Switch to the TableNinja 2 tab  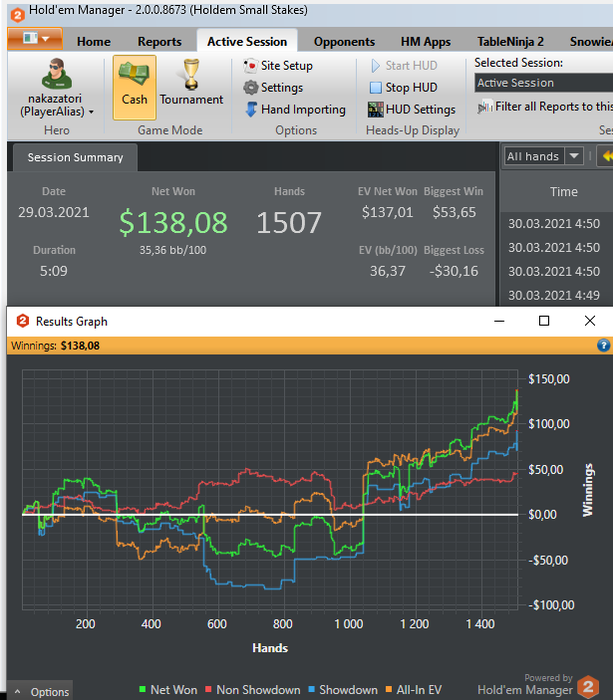510,42
